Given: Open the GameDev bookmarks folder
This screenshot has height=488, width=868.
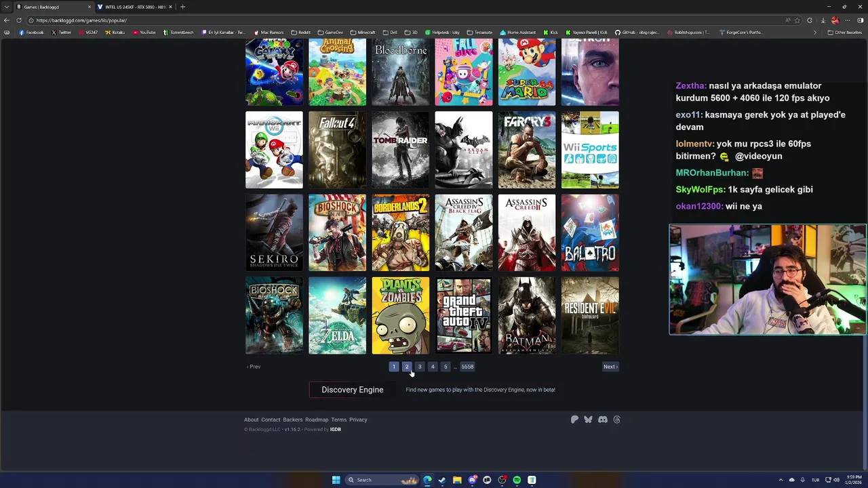Looking at the screenshot, I should pos(330,33).
